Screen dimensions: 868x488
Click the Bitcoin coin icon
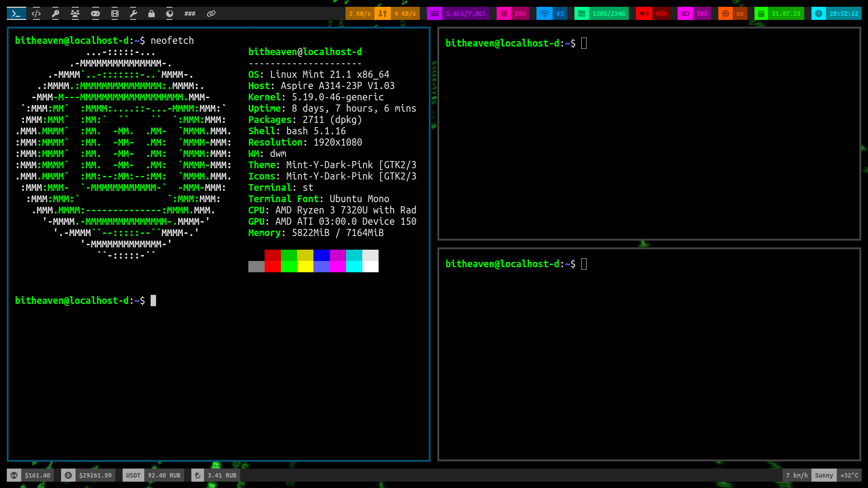coord(68,475)
